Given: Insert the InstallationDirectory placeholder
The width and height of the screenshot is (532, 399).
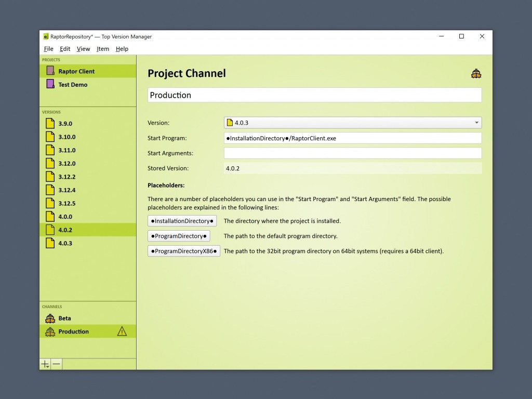Looking at the screenshot, I should click(x=182, y=221).
